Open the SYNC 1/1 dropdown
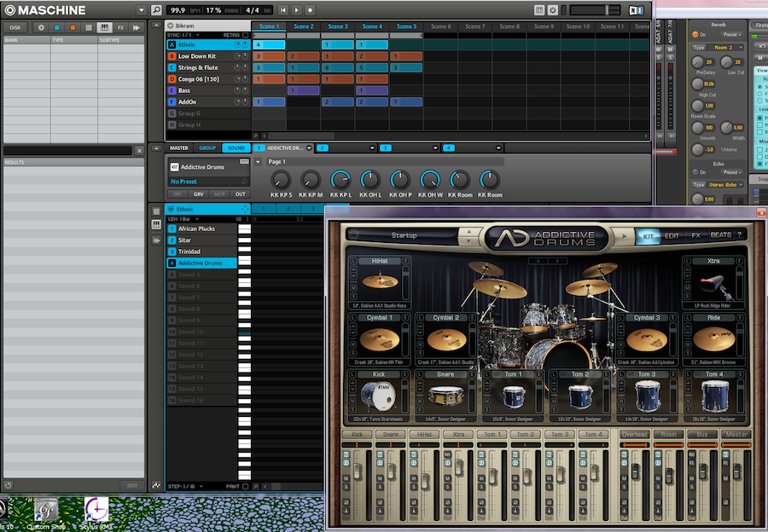Image resolution: width=768 pixels, height=532 pixels. coord(183,35)
